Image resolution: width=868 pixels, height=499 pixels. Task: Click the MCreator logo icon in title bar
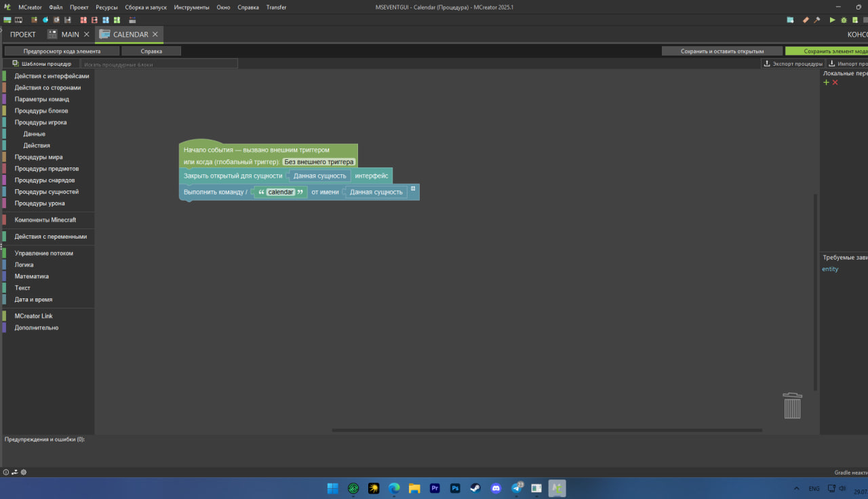coord(7,7)
